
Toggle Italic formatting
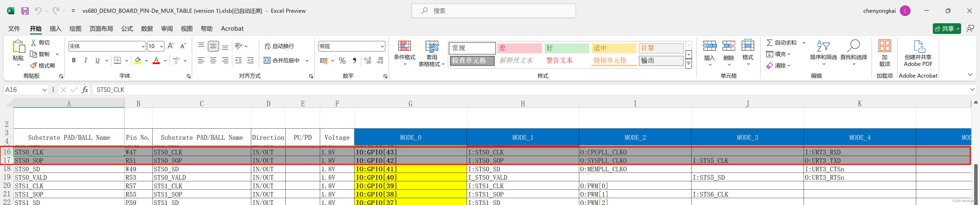[86, 60]
